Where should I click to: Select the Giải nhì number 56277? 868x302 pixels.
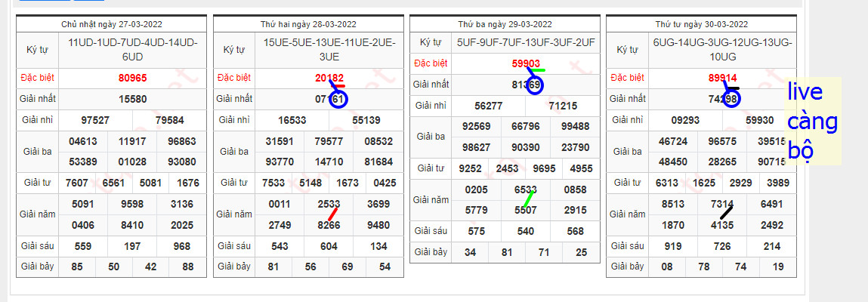490,106
